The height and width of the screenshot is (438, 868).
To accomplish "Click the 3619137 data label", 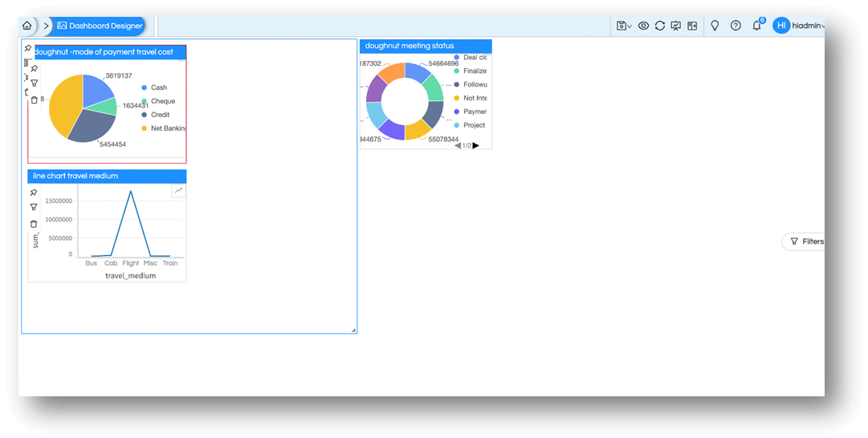I will tap(119, 75).
